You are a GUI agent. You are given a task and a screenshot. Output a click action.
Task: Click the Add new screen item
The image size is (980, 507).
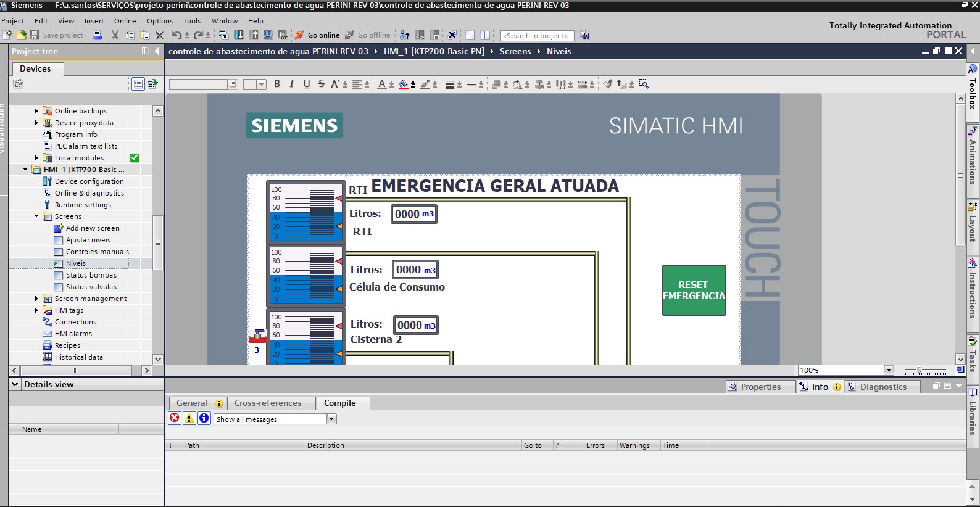coord(93,228)
